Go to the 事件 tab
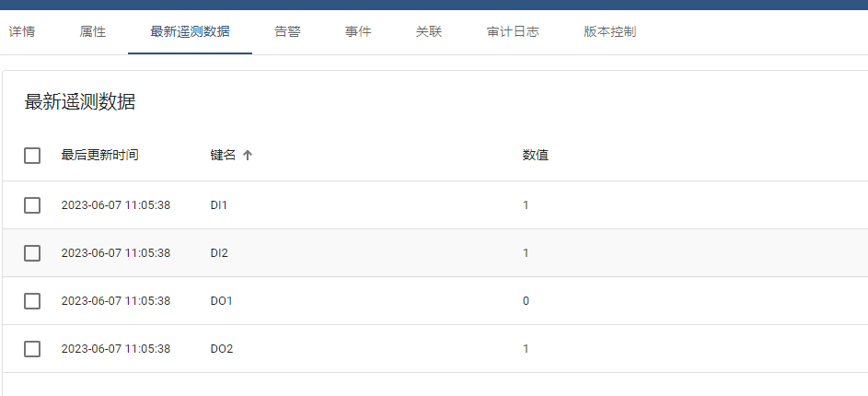 tap(358, 32)
